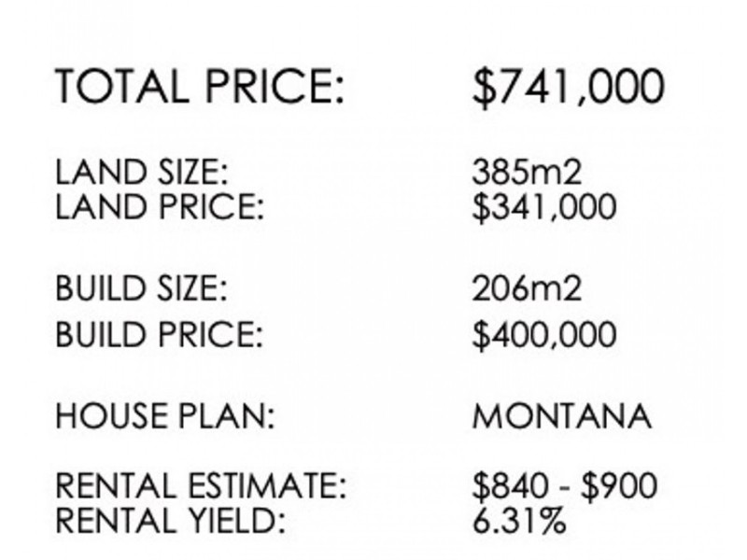
Task: Select the $840 rental estimate figure
Action: coord(510,486)
